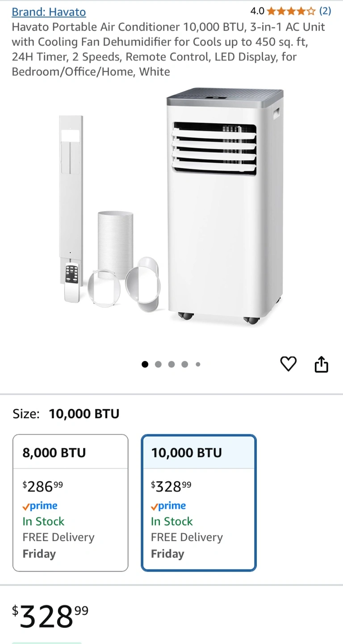The height and width of the screenshot is (644, 343).
Task: Open the (2) reviews count link
Action: [325, 11]
